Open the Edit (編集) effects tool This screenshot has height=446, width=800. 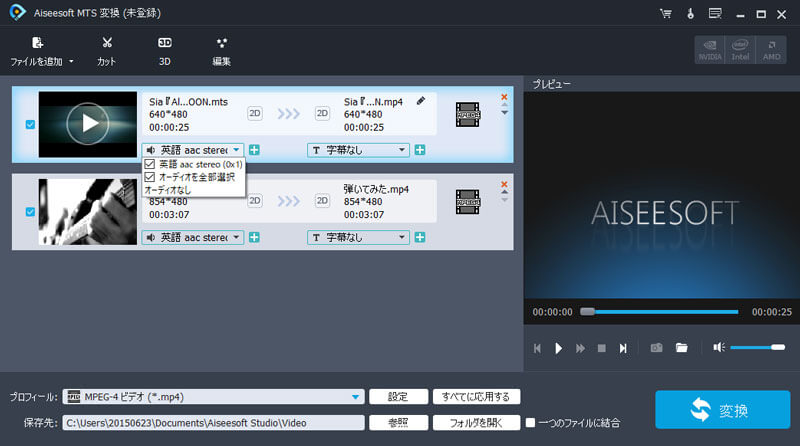pos(221,50)
